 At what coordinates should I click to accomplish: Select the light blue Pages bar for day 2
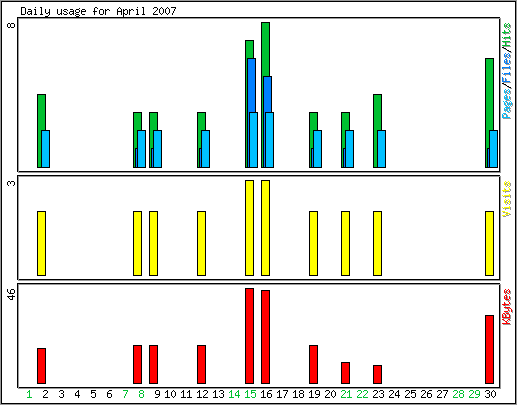(46, 149)
